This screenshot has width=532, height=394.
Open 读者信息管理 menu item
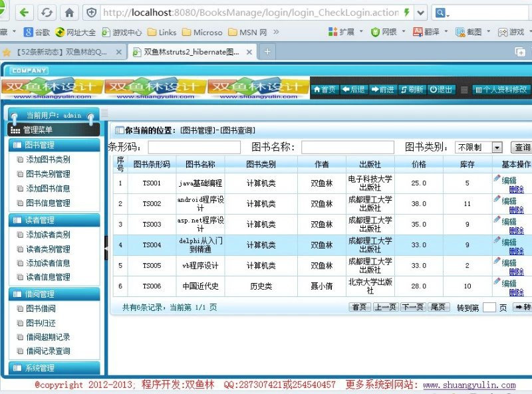48,277
